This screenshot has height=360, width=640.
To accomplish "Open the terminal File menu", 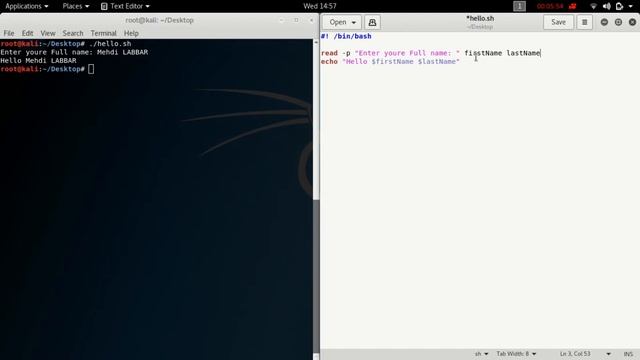I will tap(9, 33).
